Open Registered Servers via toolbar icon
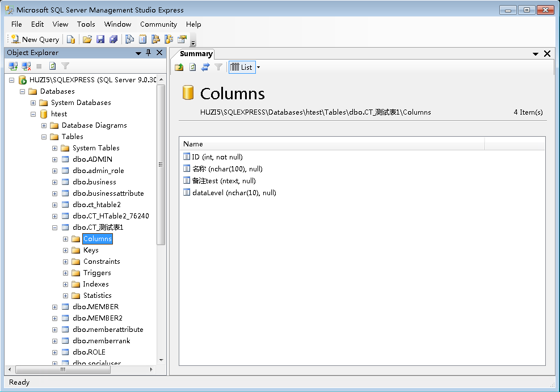 pyautogui.click(x=129, y=39)
